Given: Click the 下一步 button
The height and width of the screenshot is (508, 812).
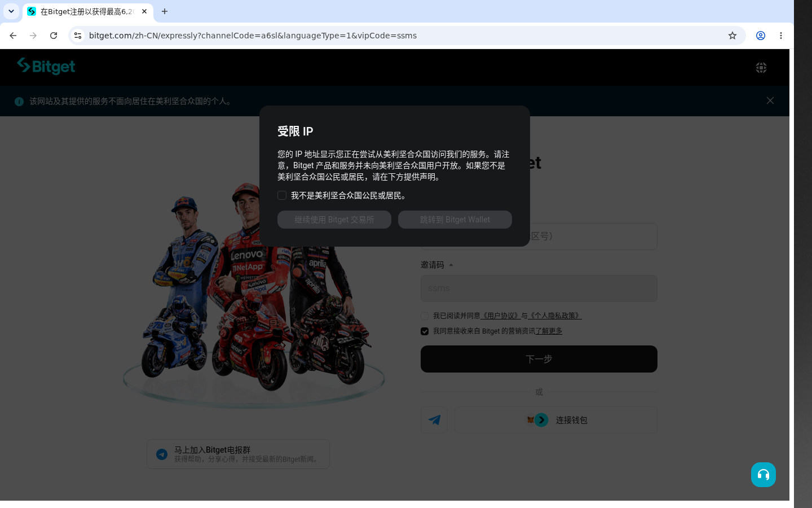Looking at the screenshot, I should [539, 359].
